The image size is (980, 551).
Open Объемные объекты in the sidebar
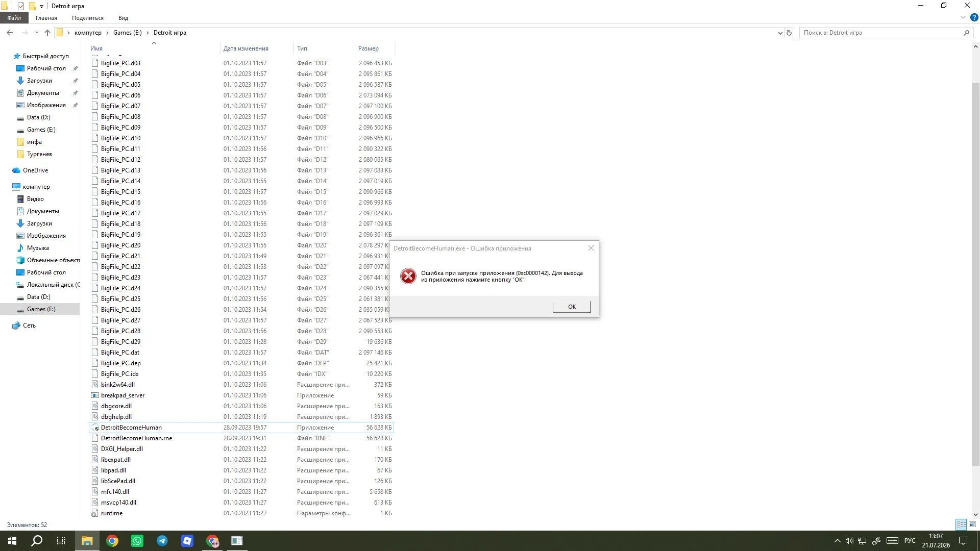(x=53, y=260)
